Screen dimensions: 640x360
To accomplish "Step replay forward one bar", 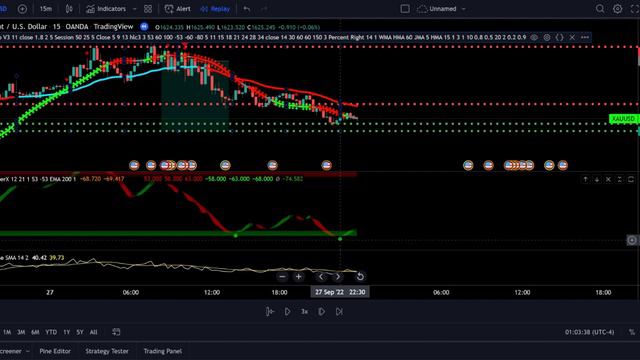I will point(322,311).
